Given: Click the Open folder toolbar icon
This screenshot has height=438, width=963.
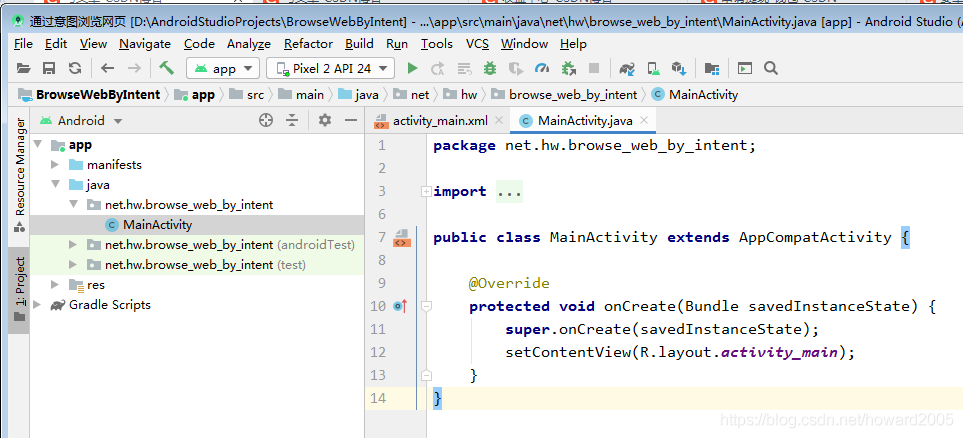Looking at the screenshot, I should (23, 68).
